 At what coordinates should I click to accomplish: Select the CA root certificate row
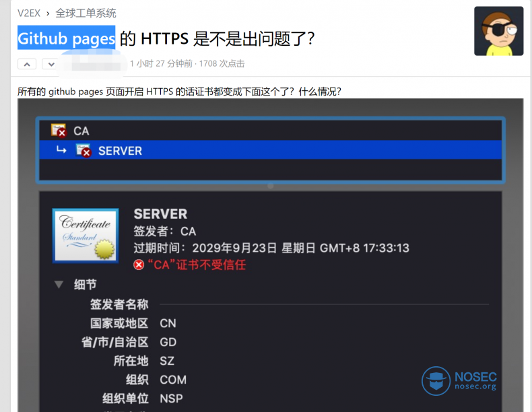point(271,131)
